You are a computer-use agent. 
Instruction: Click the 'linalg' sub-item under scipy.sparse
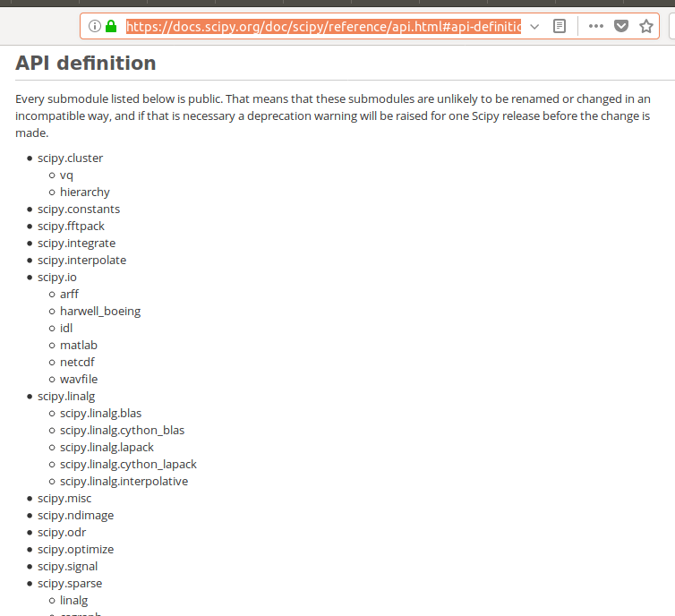tap(74, 601)
